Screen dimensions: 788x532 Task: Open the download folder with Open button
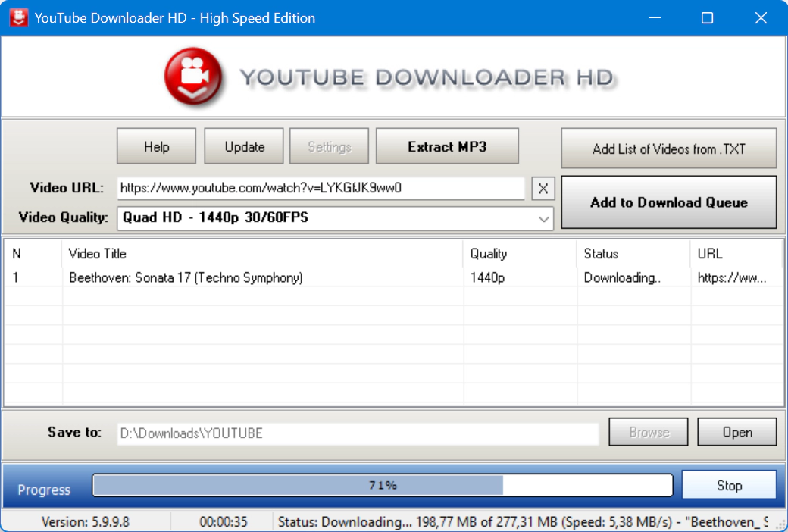tap(736, 432)
